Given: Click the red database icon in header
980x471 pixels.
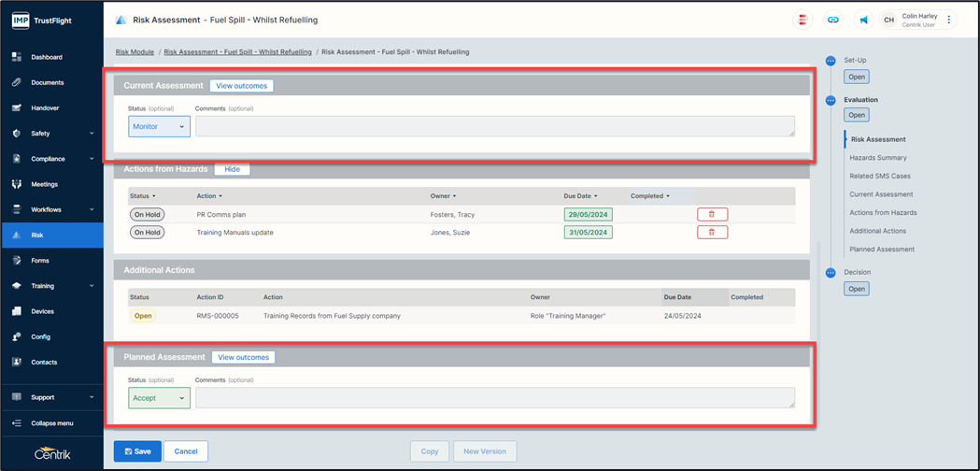Looking at the screenshot, I should coord(802,20).
